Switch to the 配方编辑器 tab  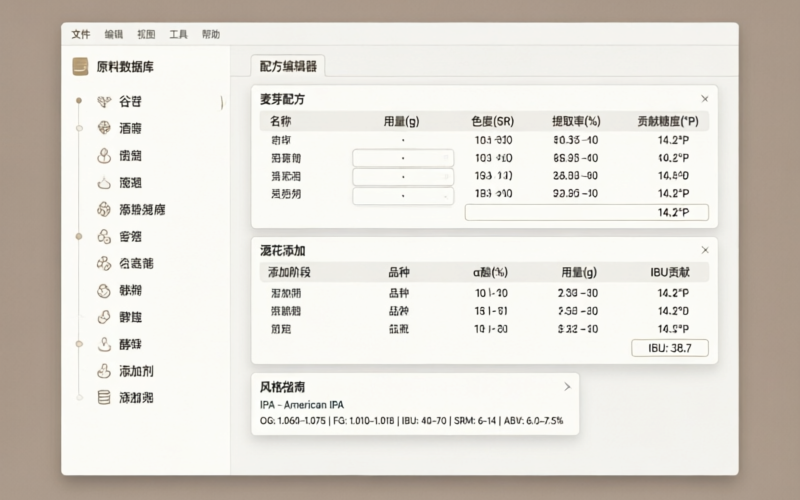click(x=288, y=66)
